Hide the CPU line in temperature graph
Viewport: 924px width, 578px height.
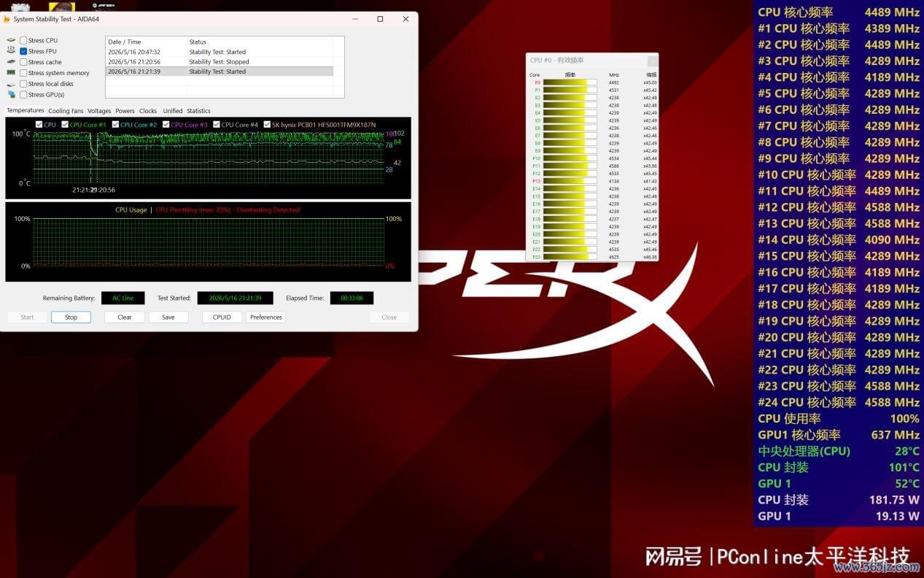pos(39,125)
